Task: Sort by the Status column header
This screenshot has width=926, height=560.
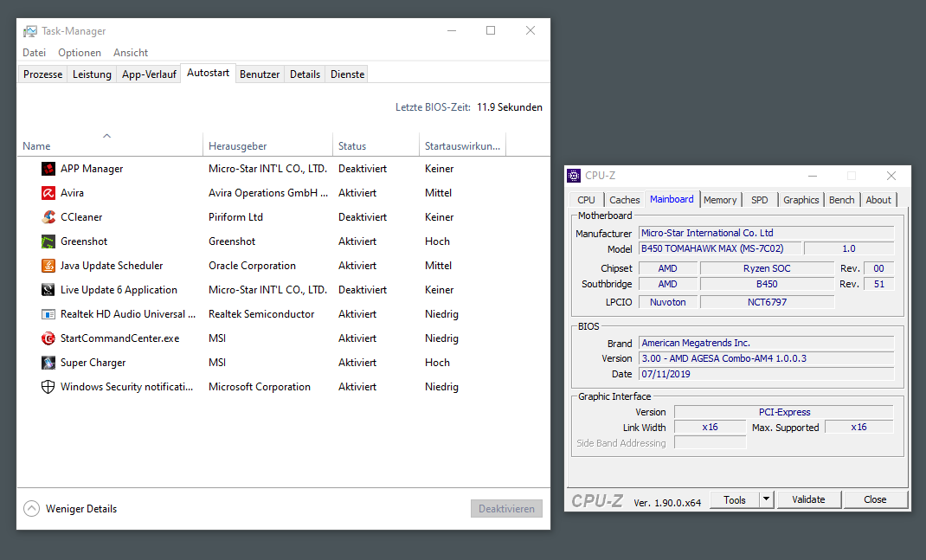Action: (376, 146)
